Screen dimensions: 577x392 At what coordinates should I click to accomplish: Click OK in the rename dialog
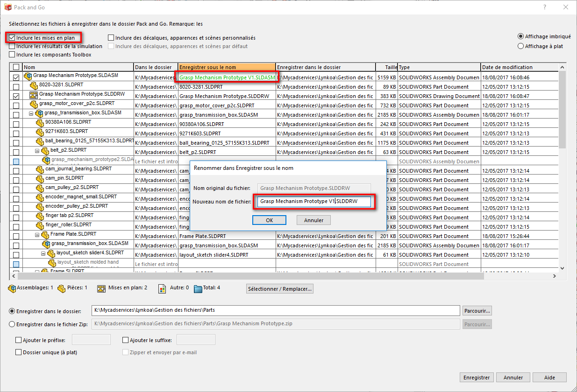tap(269, 220)
